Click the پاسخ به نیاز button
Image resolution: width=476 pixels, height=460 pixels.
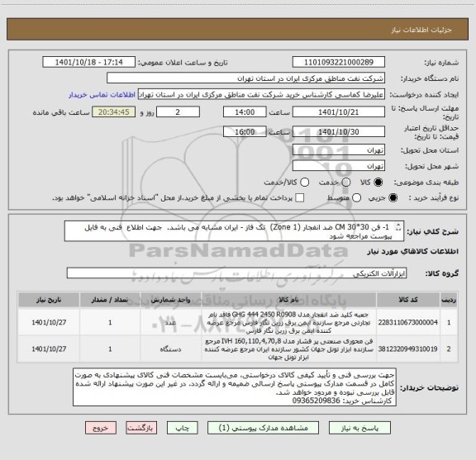tap(359, 428)
